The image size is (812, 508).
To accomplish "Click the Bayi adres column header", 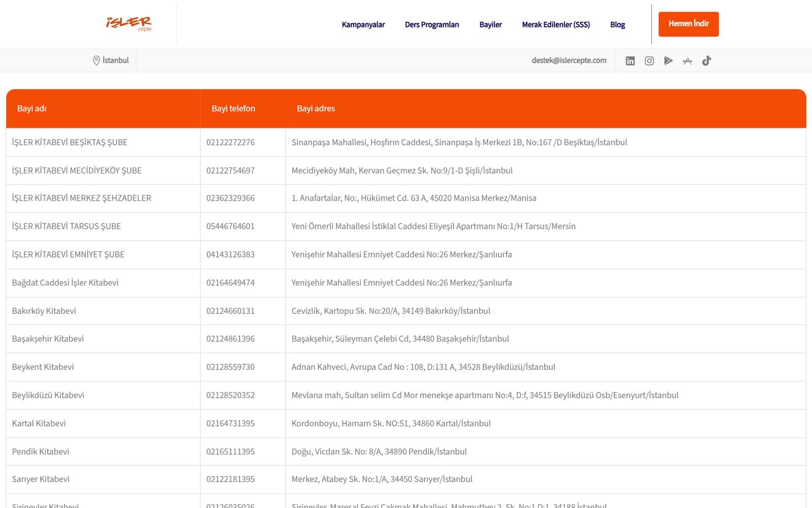I will tap(316, 109).
